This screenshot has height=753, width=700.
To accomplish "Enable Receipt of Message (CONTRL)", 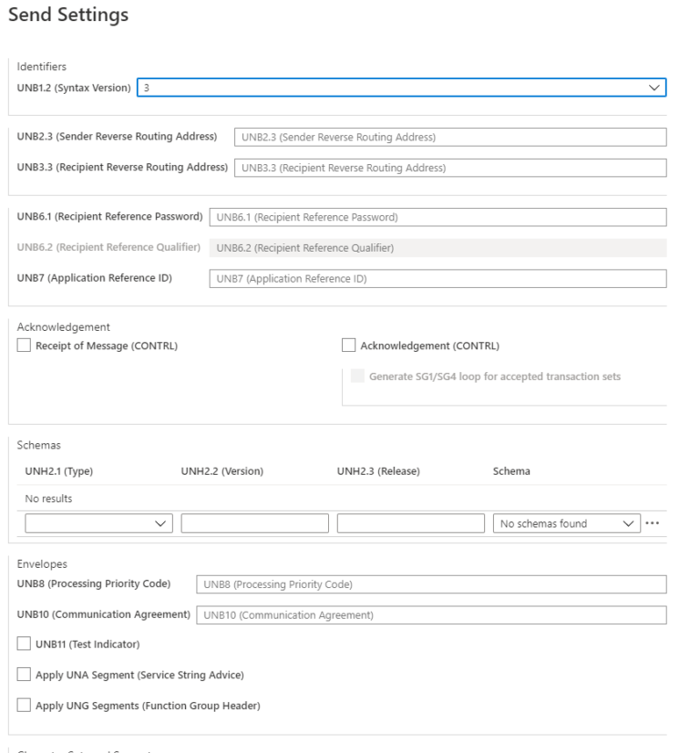I will click(x=26, y=345).
